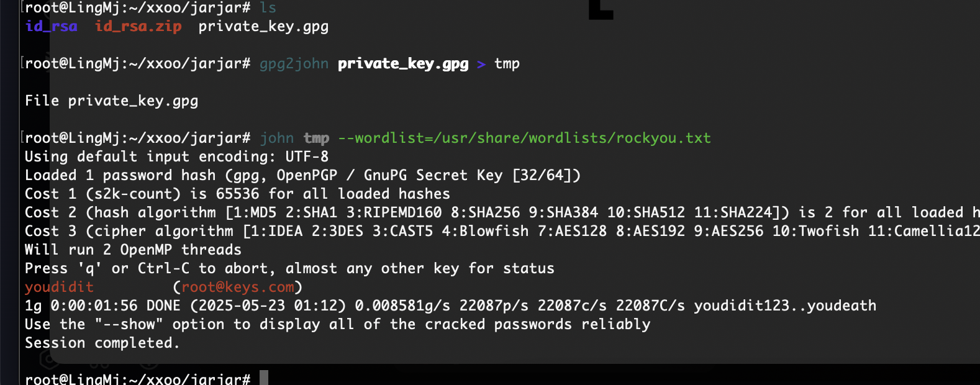Click the Cost 1 s2k-count line
Screen dimensions: 980x385
pos(237,194)
